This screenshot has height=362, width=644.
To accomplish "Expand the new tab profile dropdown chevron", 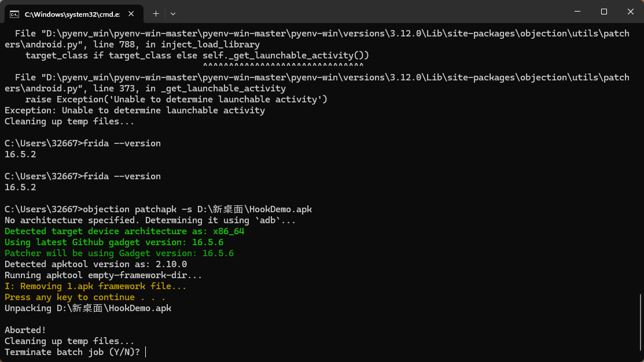I will pyautogui.click(x=173, y=13).
